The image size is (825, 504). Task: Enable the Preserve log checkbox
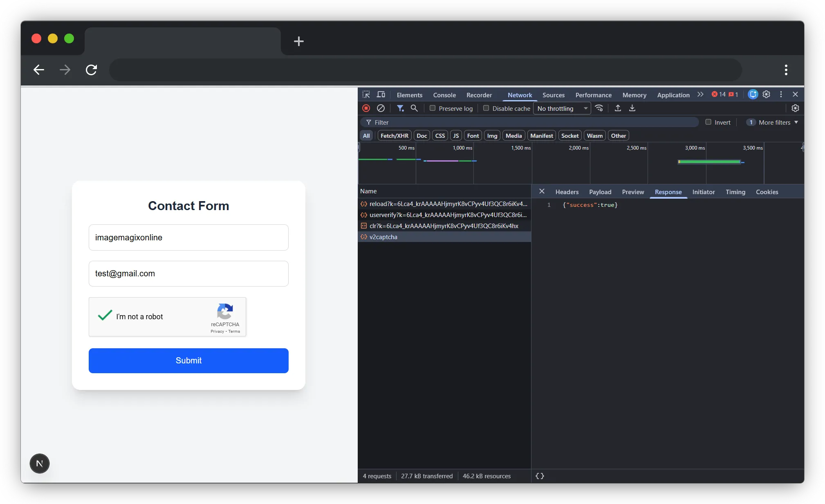tap(433, 108)
